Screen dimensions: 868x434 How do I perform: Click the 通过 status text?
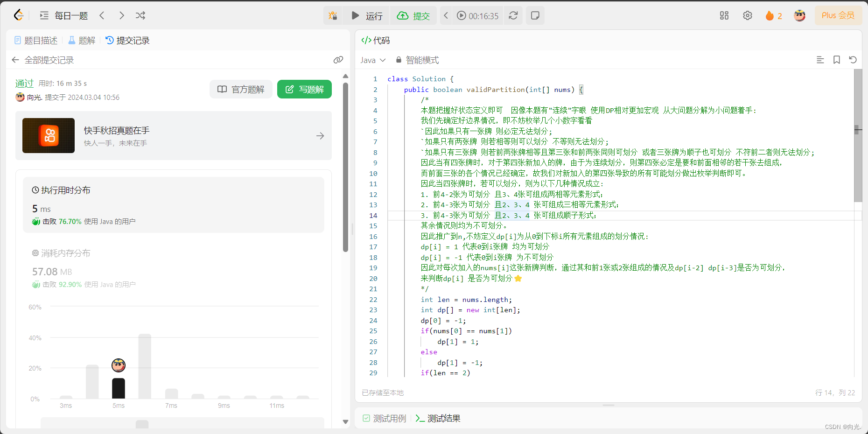[24, 83]
